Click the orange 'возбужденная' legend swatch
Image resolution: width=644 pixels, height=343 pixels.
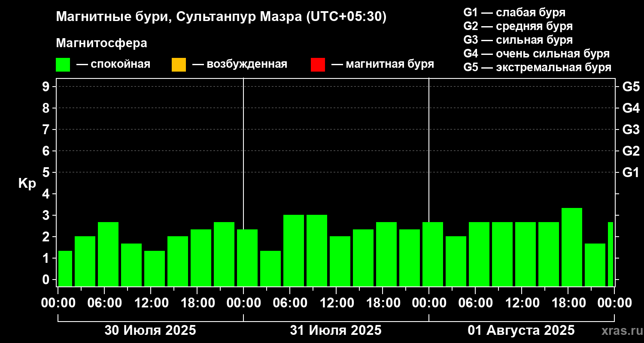(179, 65)
